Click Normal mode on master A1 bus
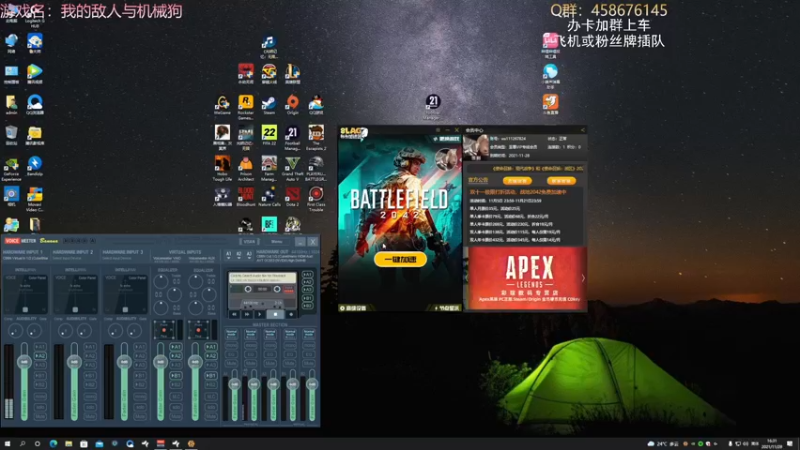 coord(231,333)
